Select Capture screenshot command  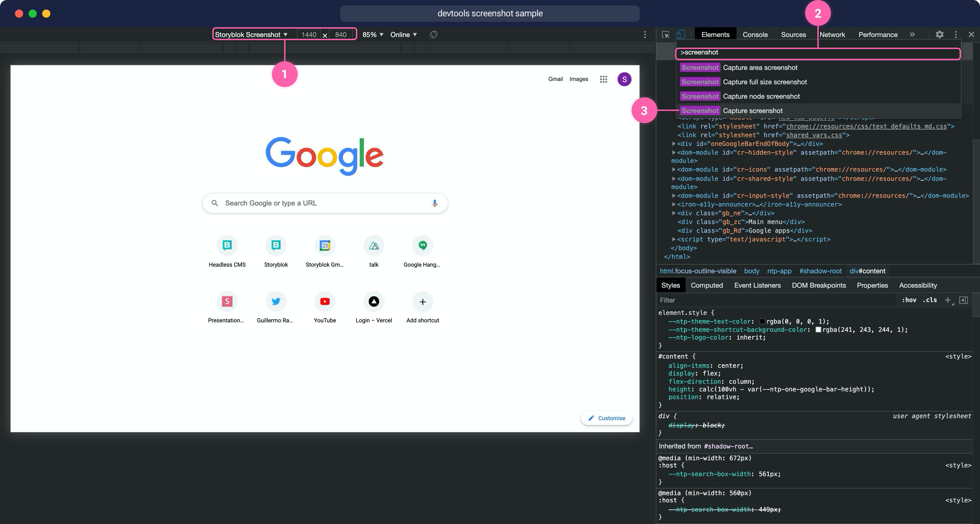[x=819, y=111]
